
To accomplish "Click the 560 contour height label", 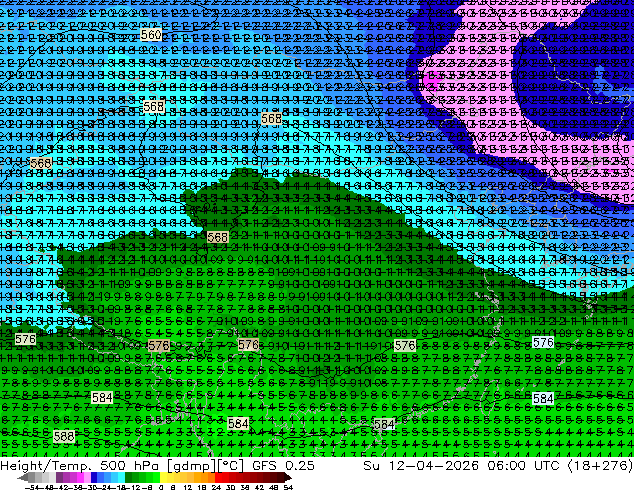I will click(151, 34).
